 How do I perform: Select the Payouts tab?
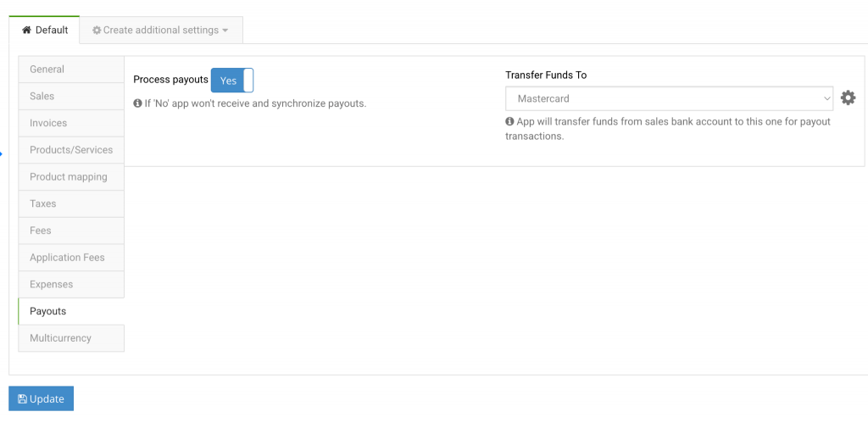click(x=71, y=311)
